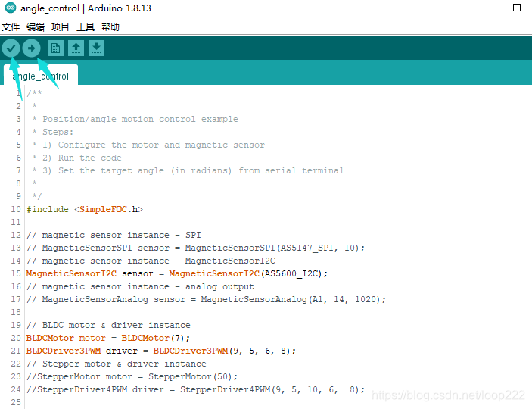
Task: Click the comment end '*/' on line 9
Action: pos(36,196)
